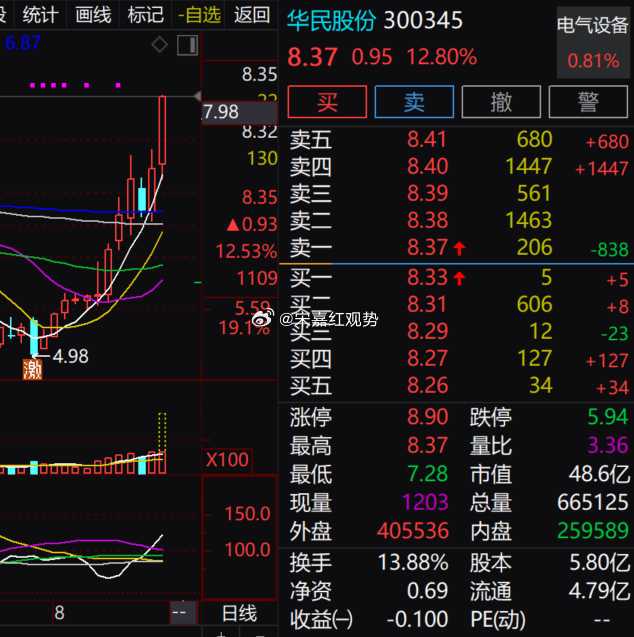Open the 统计 menu
This screenshot has height=637, width=634.
[x=40, y=15]
